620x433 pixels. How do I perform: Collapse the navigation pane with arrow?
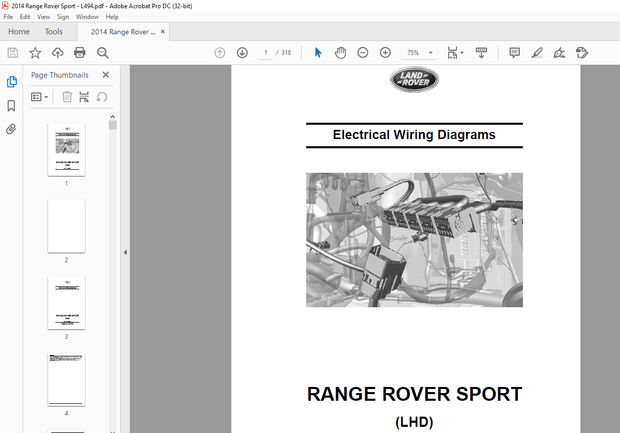(125, 253)
